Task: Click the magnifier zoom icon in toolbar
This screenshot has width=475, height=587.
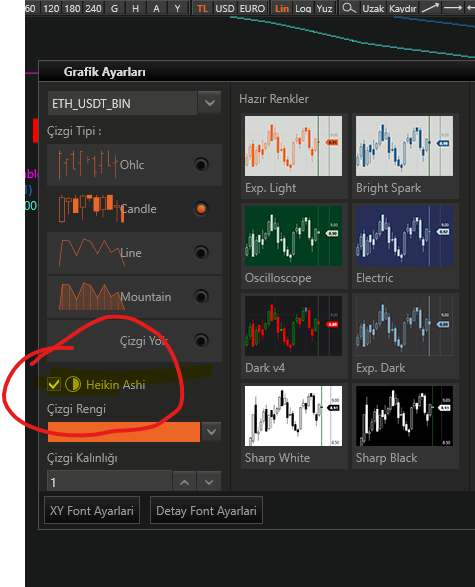Action: point(349,8)
